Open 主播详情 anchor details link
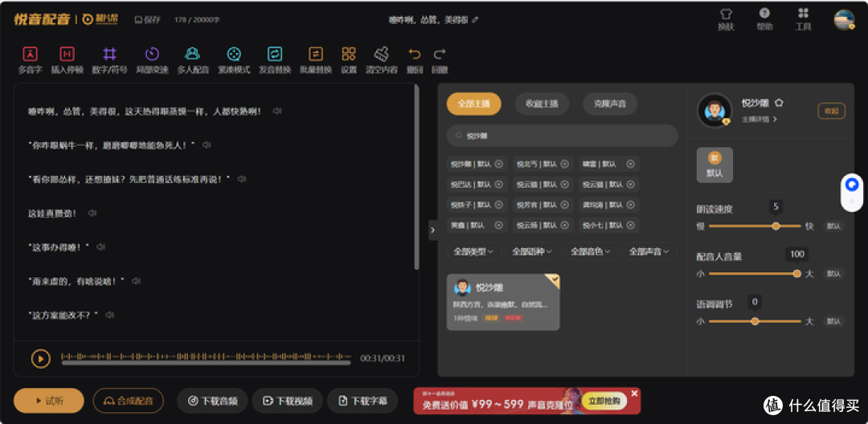Screen dimensions: 868x424 (x=759, y=119)
